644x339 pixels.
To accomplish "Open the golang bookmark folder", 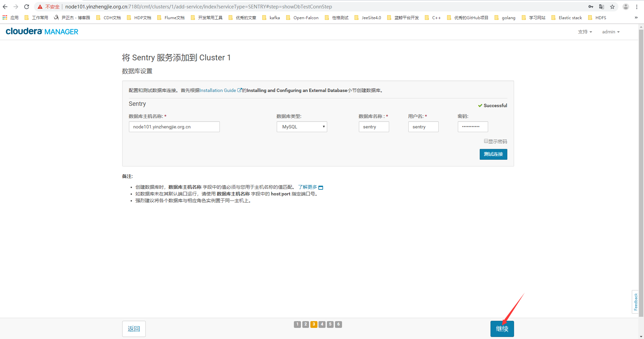I will pos(505,18).
